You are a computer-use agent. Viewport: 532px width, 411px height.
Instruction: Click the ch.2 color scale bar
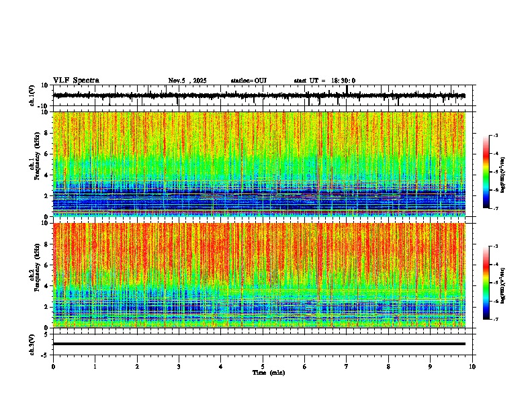[486, 283]
